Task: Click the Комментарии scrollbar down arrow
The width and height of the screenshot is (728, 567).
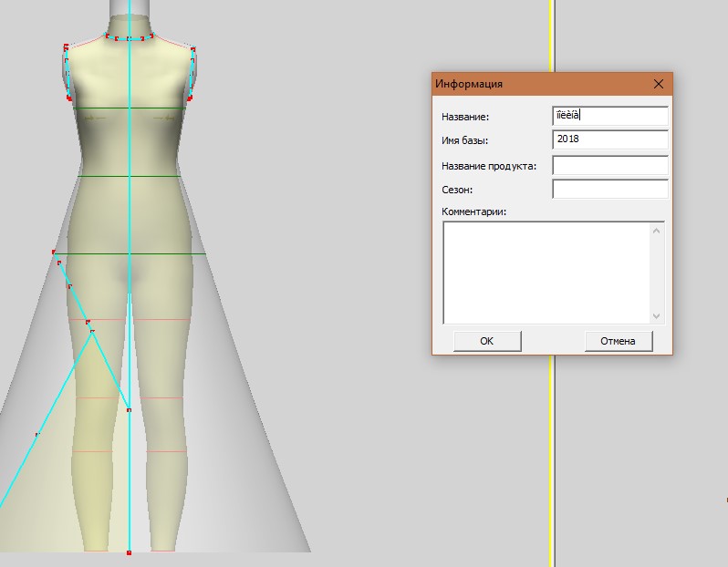Action: tap(656, 315)
